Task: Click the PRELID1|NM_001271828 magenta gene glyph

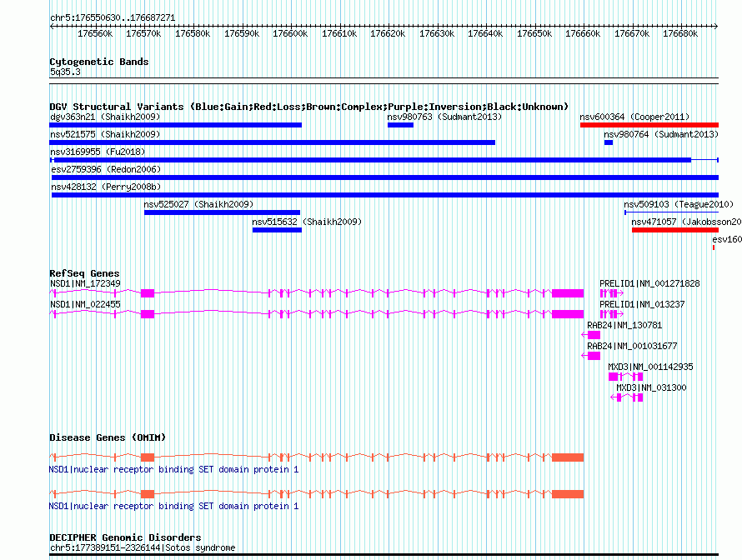Action: coord(612,293)
